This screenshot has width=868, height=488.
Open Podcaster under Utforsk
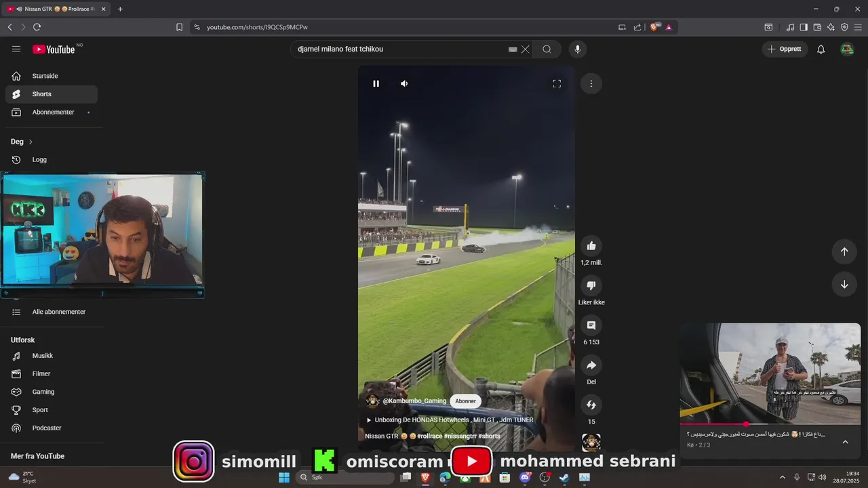pyautogui.click(x=52, y=428)
